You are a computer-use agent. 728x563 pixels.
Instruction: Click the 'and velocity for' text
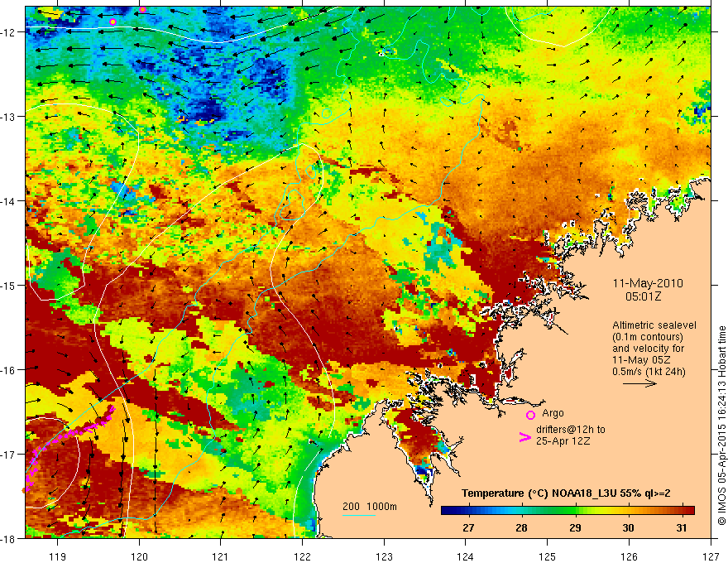click(648, 349)
